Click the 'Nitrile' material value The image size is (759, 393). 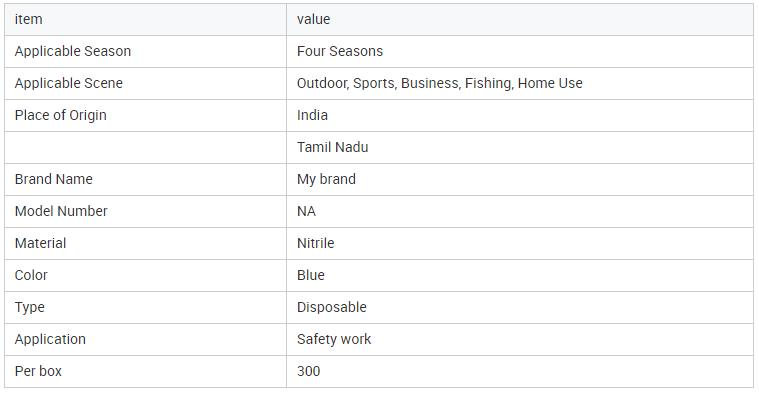point(316,243)
